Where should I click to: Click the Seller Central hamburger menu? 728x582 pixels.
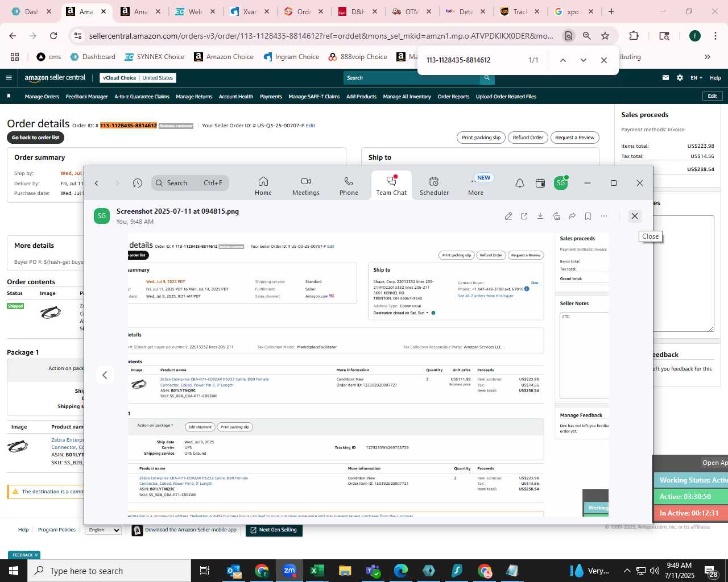(9, 78)
